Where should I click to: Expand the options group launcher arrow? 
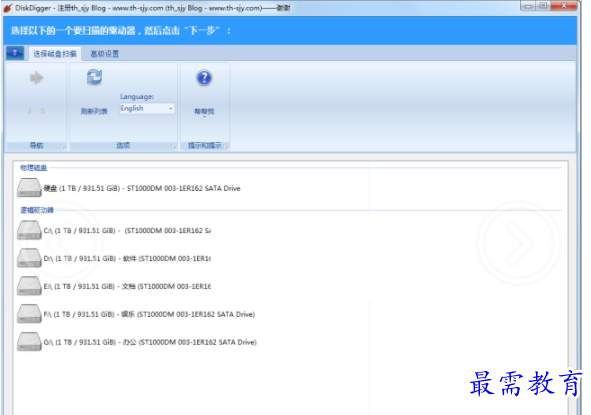tap(173, 146)
